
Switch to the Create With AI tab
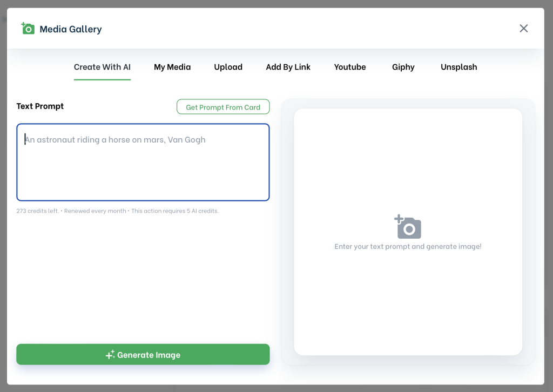click(102, 67)
